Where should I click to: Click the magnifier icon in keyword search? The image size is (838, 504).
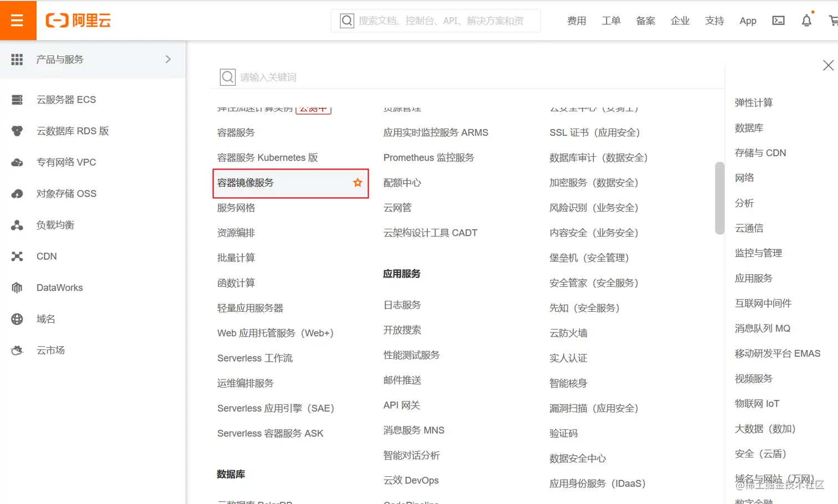pos(228,77)
